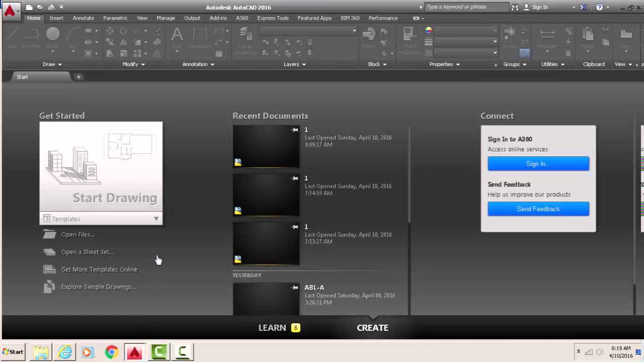This screenshot has width=644, height=362.
Task: Expand the Properties panel
Action: tap(445, 64)
